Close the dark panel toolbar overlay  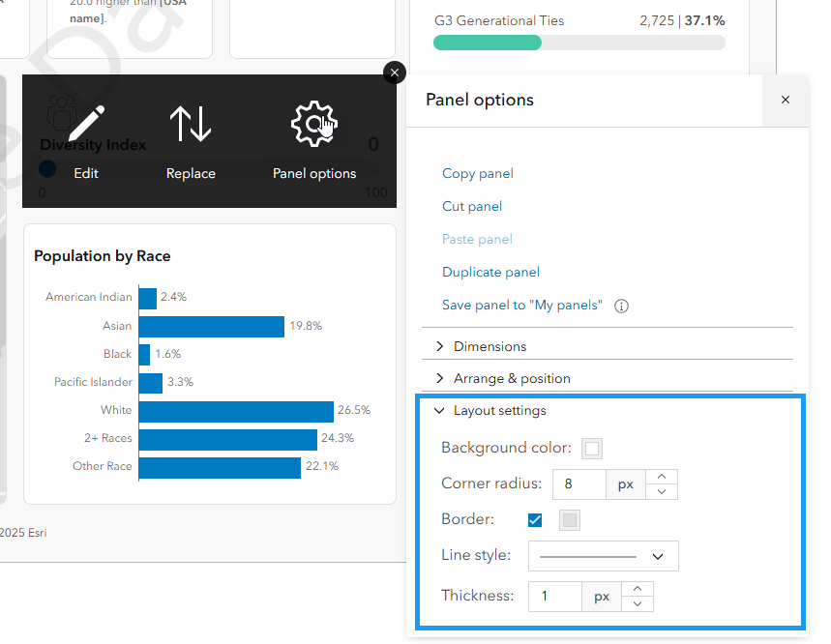coord(394,73)
